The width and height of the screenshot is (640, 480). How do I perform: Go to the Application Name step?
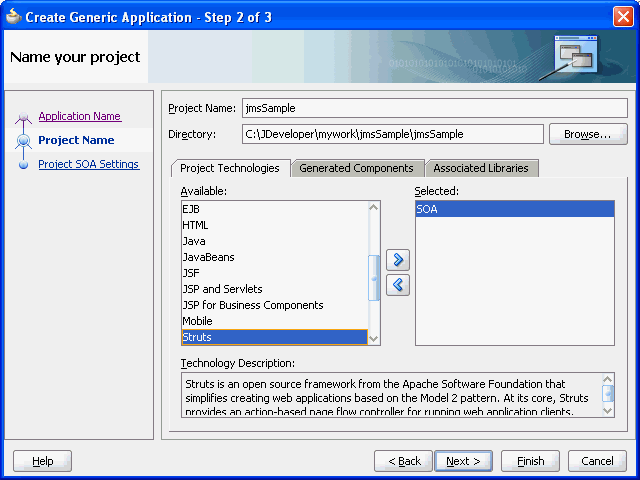click(79, 116)
